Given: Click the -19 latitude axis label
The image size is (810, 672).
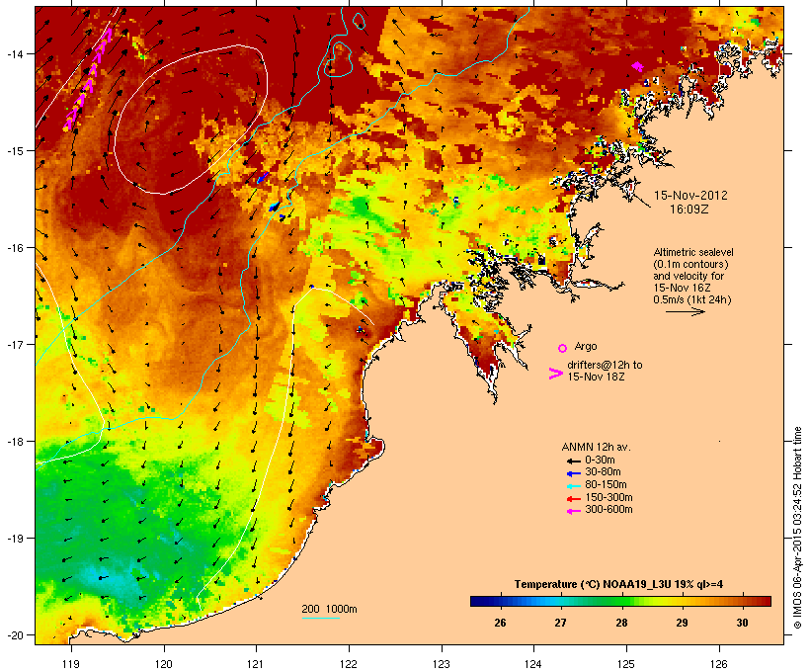Looking at the screenshot, I should coord(14,539).
